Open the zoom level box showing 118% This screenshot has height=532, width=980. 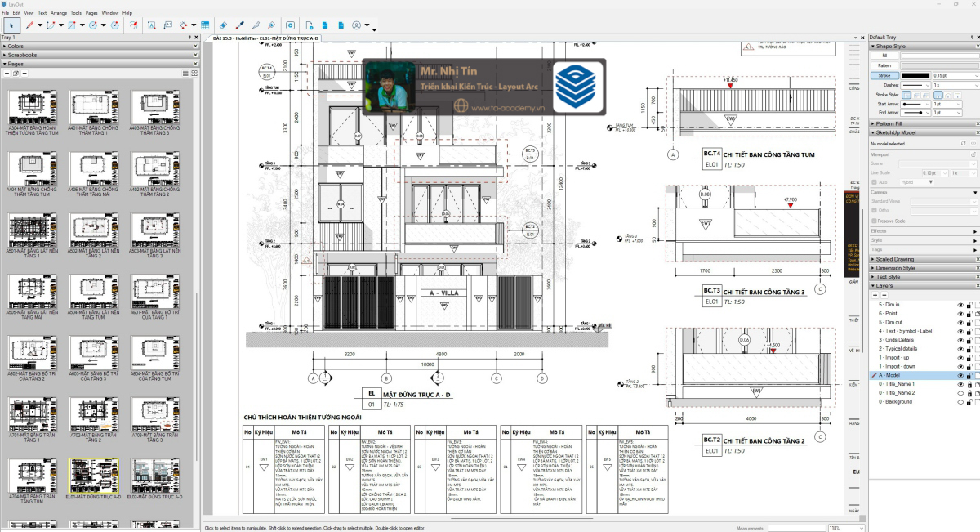(x=845, y=528)
